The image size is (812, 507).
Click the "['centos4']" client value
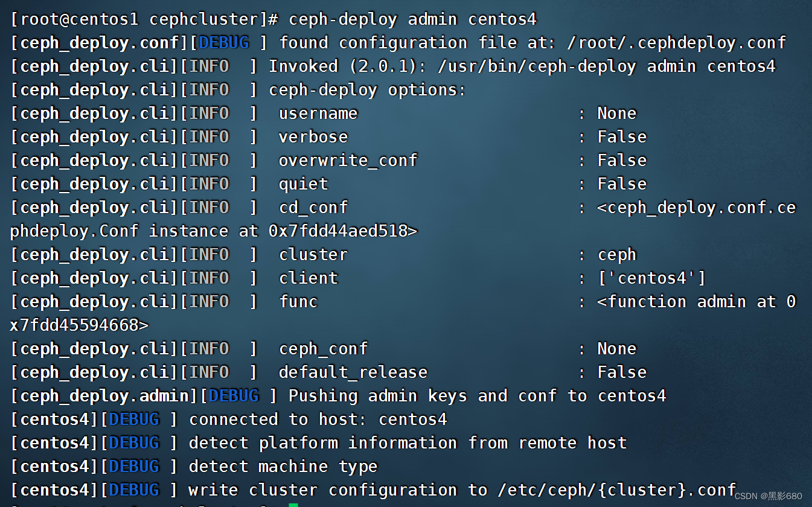[x=651, y=278]
